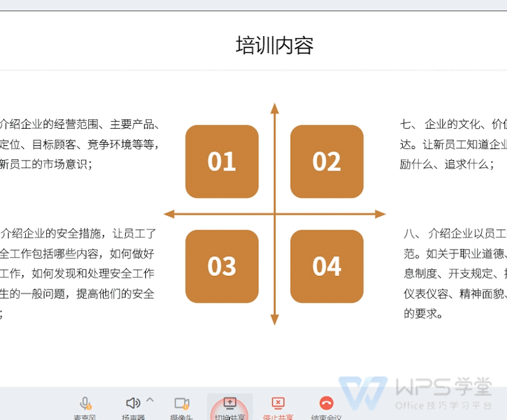Viewport: 507px width, 420px height.
Task: Click the line 介绍企业的经营范围、主要产品、
Action: click(79, 124)
